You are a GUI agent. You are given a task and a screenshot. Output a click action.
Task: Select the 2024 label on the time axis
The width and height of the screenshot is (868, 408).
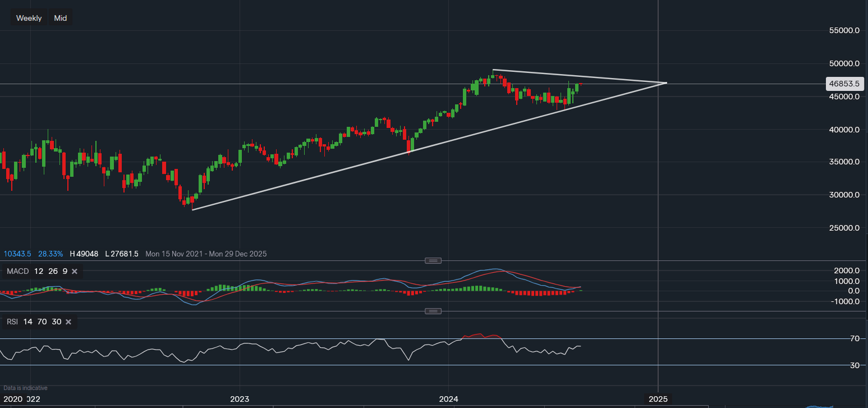(448, 399)
